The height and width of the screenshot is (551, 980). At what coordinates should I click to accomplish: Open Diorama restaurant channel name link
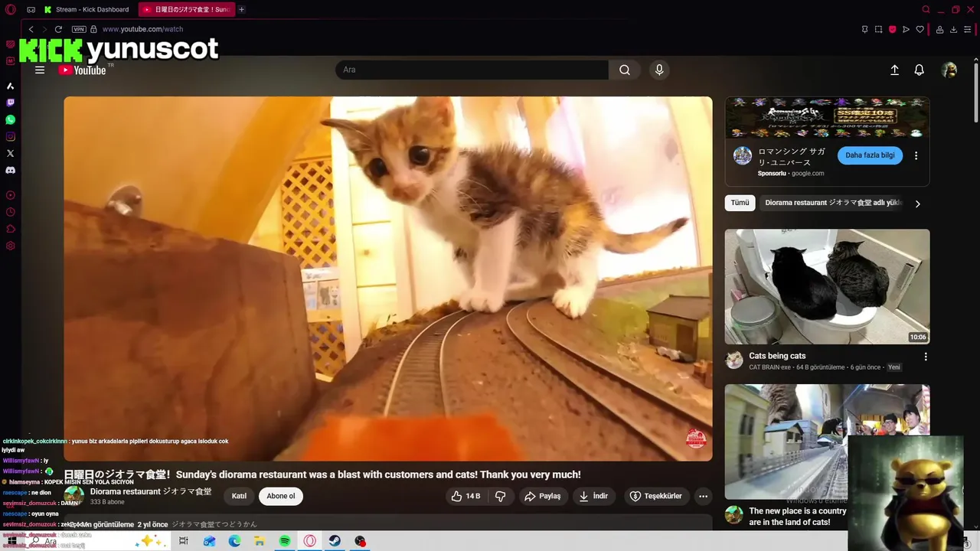(x=151, y=491)
